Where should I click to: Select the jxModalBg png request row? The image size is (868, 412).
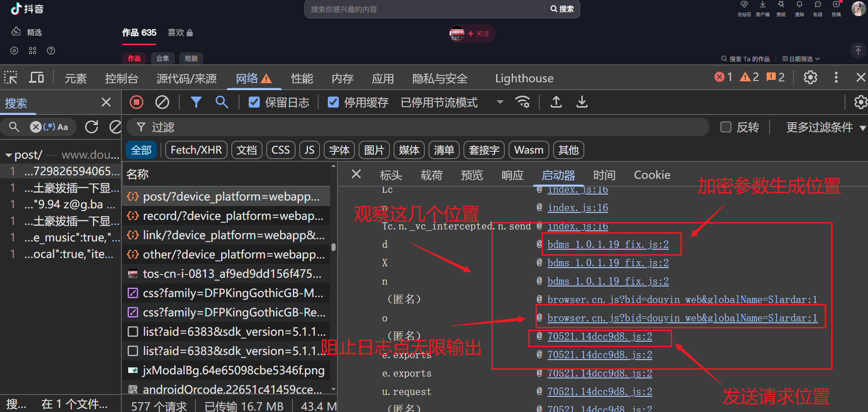point(226,370)
